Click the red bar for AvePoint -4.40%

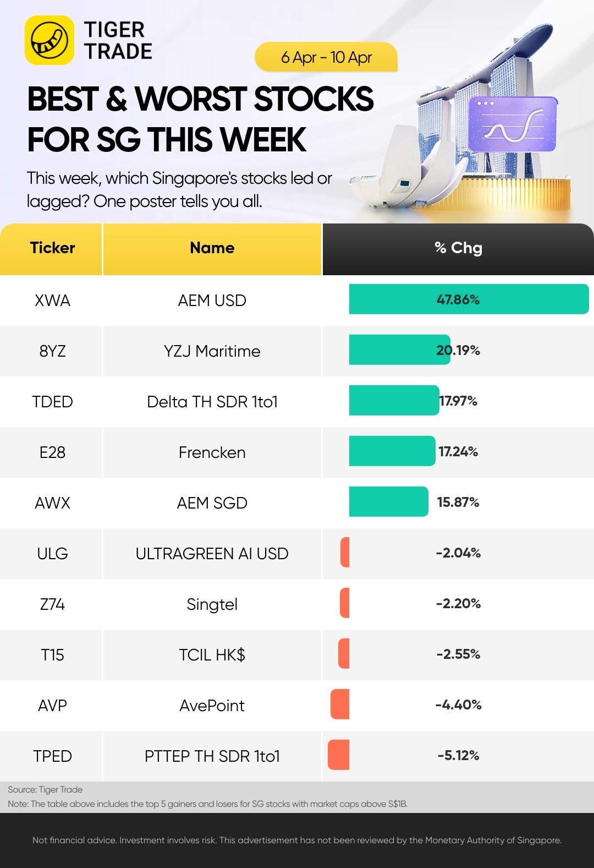coord(340,705)
